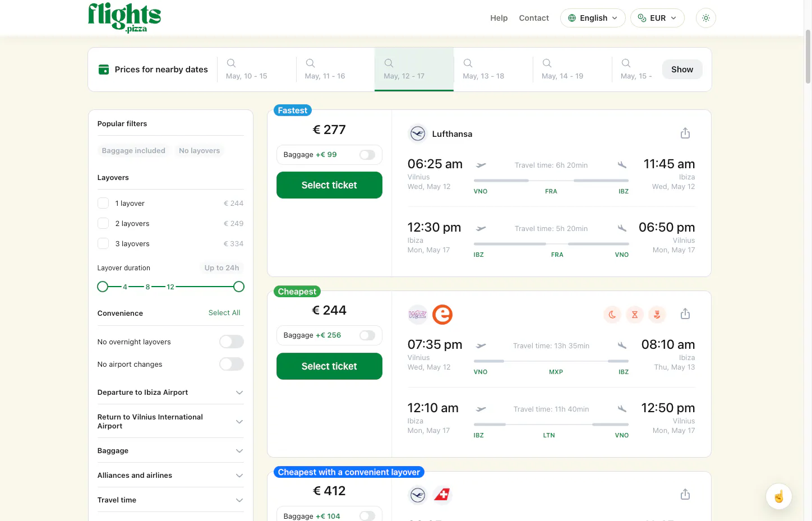Screen dimensions: 812x521
Task: Click Select All in Convenience
Action: tap(224, 313)
